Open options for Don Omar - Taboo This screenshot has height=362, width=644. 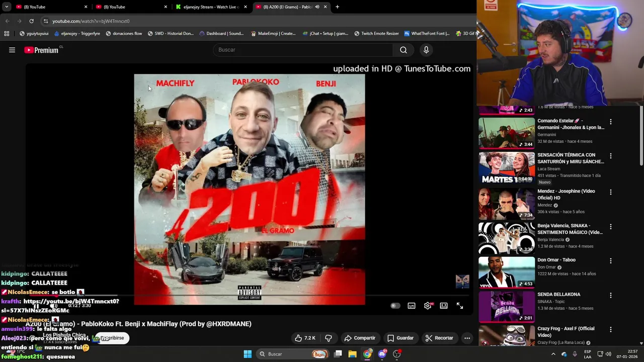611,261
